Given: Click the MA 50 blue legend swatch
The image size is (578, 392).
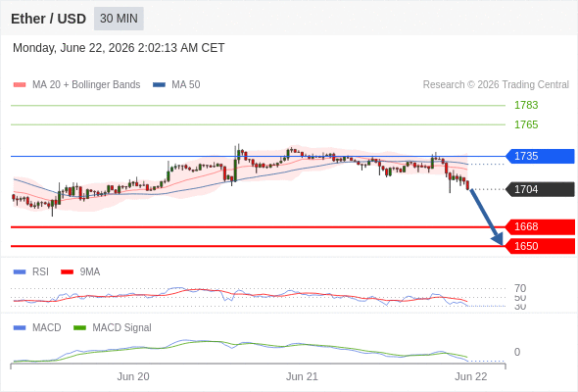Looking at the screenshot, I should tap(159, 85).
